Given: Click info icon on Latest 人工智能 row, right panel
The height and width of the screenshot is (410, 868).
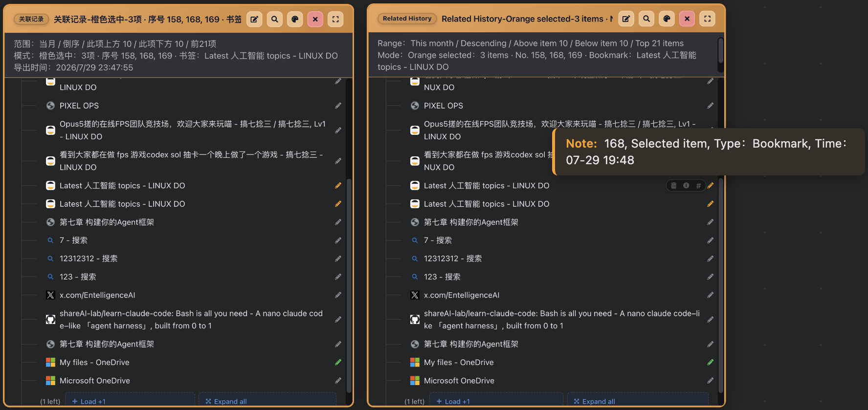Looking at the screenshot, I should 686,186.
